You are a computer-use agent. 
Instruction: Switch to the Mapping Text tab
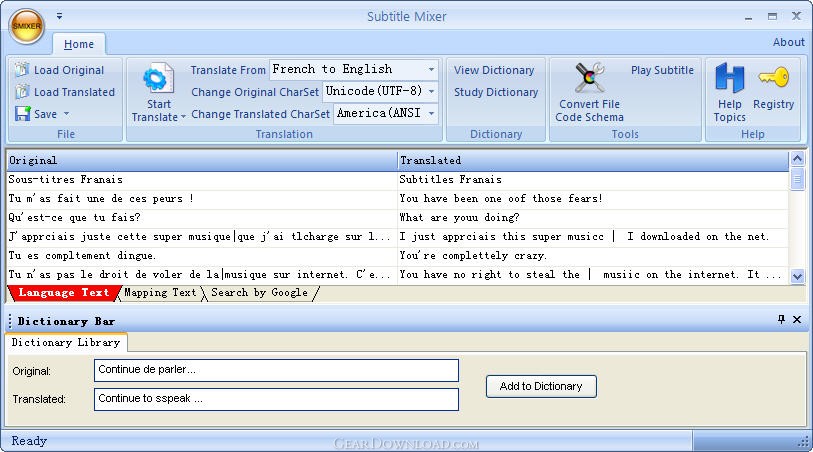(x=160, y=293)
